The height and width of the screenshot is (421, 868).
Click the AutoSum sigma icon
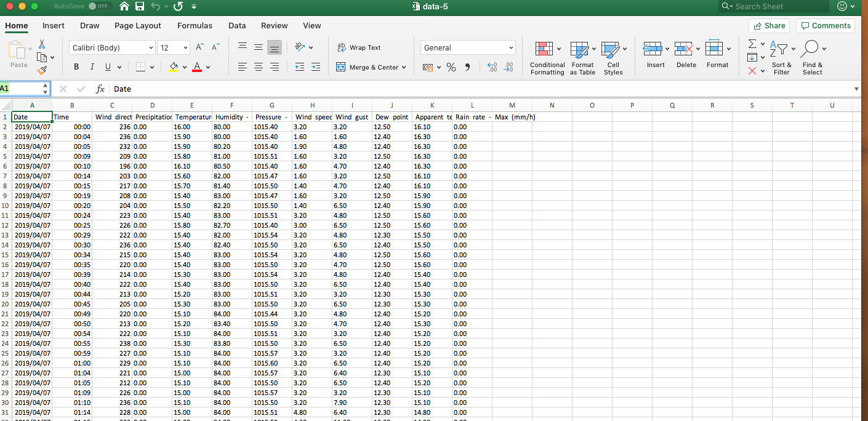click(752, 44)
